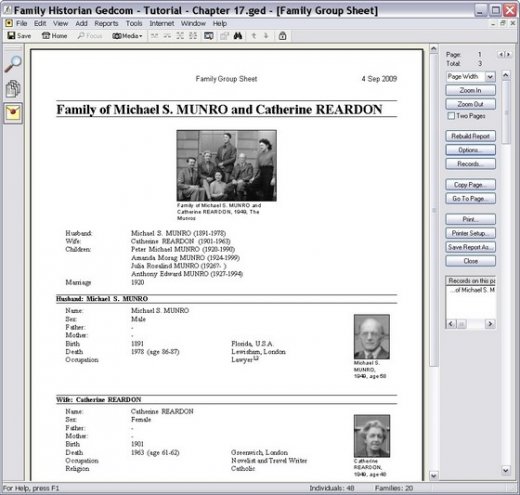
Task: Click Go To Page button
Action: point(470,198)
